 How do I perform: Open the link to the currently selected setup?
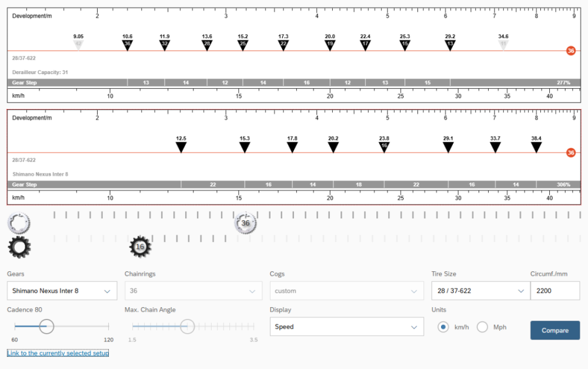coord(58,353)
